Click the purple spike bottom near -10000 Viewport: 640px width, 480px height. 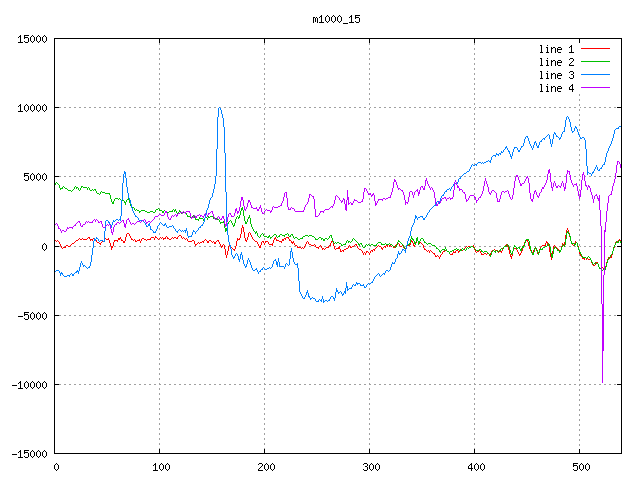tap(602, 380)
